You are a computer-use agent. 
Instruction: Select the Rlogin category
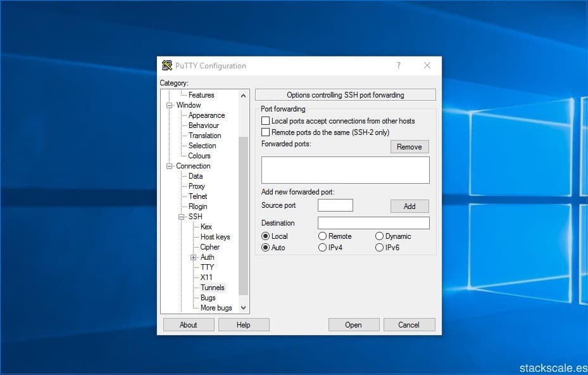tap(197, 207)
